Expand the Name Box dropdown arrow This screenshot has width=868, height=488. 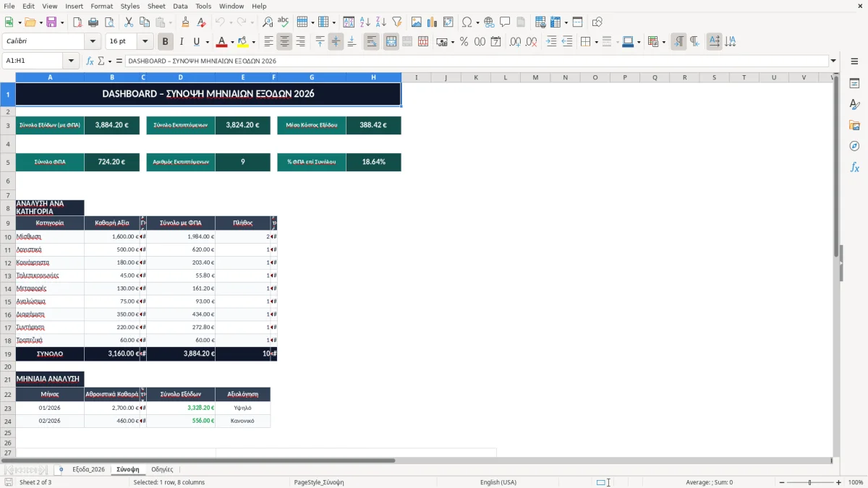click(x=71, y=61)
